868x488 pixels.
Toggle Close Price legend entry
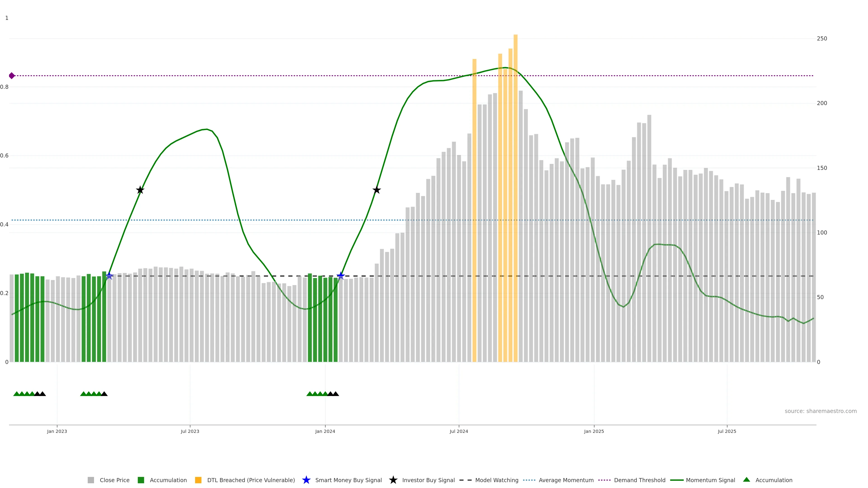click(114, 480)
